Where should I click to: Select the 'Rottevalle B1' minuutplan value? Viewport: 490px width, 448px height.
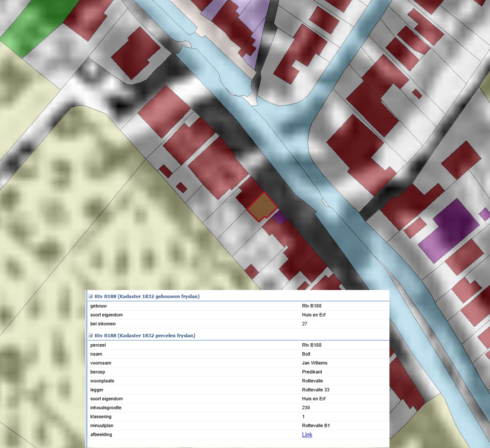[x=316, y=425]
